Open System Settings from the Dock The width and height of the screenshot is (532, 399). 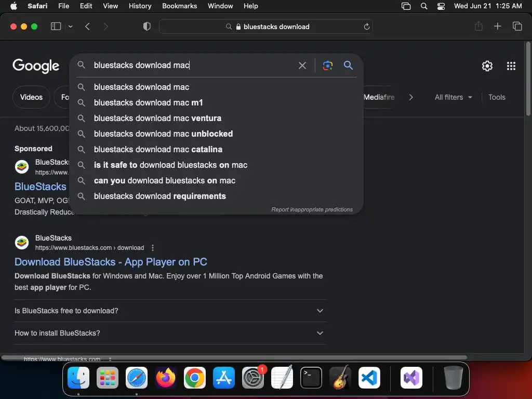[253, 377]
